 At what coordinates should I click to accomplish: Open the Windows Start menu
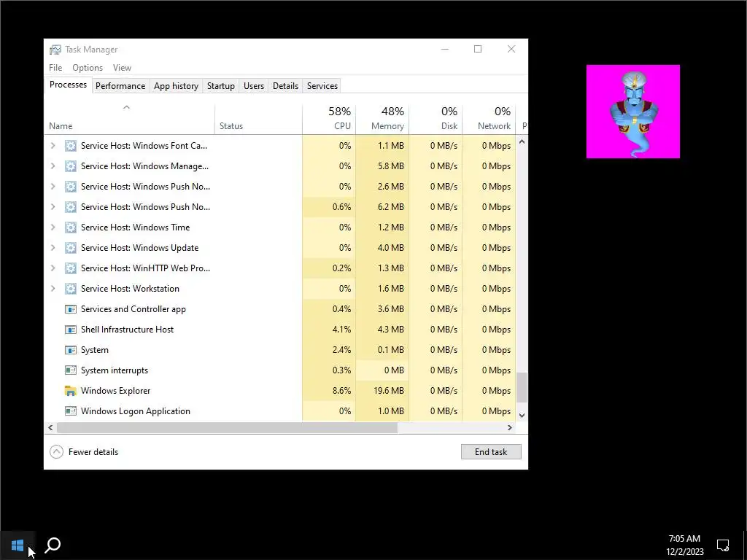point(18,545)
